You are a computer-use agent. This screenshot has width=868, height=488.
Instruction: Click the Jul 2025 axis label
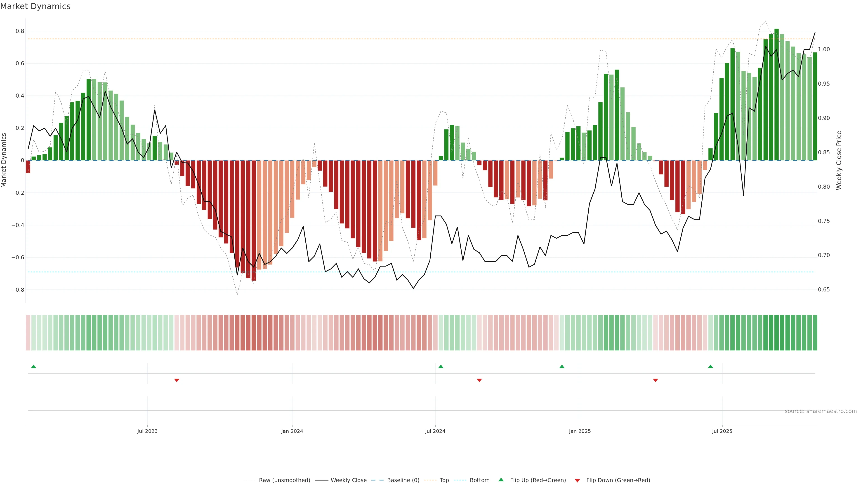(x=722, y=431)
